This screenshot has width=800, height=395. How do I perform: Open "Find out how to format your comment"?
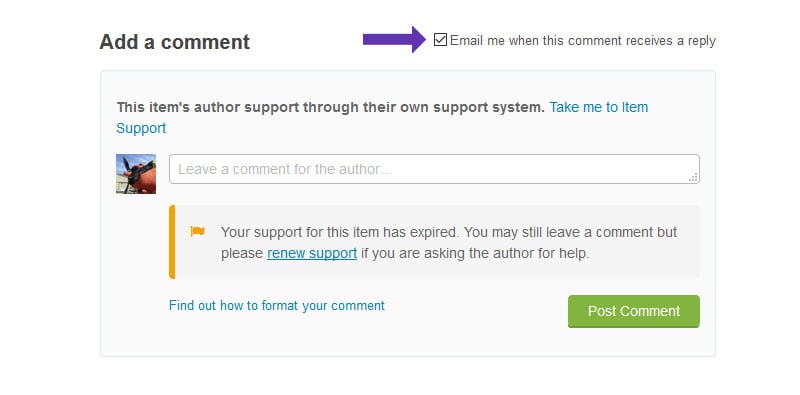[x=277, y=306]
